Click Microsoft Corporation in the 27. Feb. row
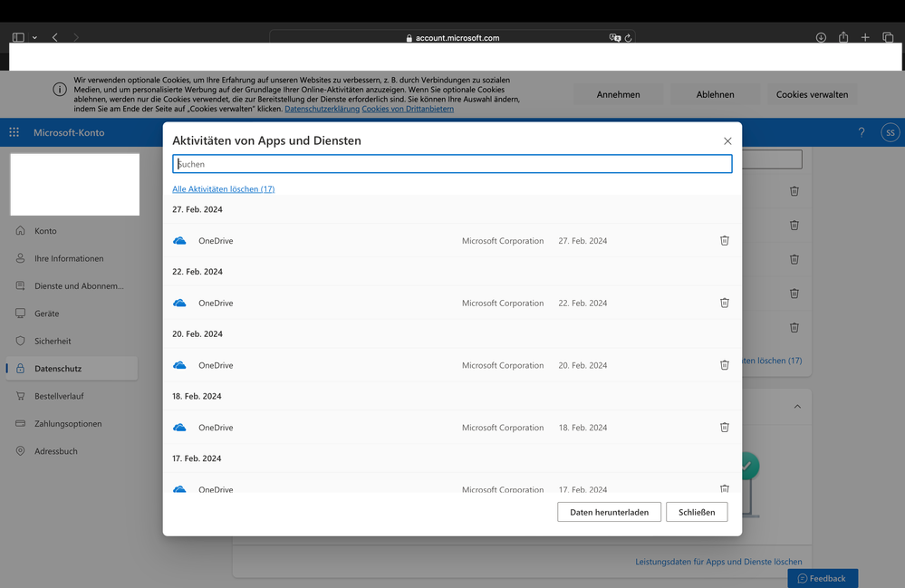The height and width of the screenshot is (588, 905). pos(503,241)
